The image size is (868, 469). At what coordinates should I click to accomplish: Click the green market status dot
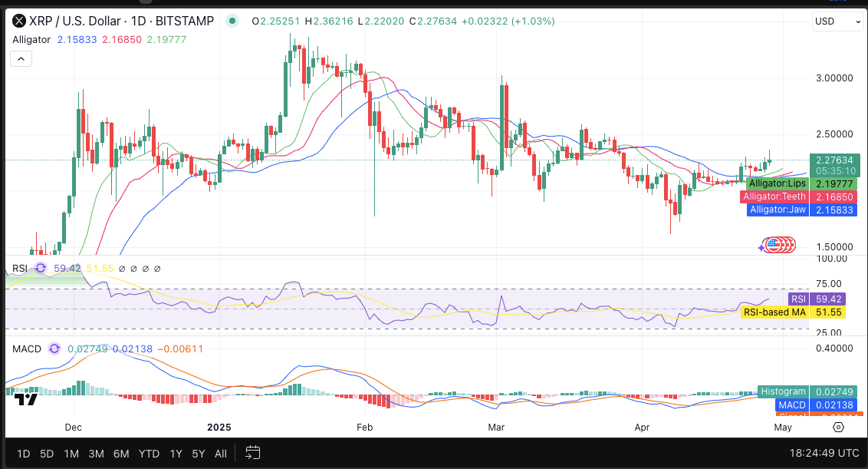pyautogui.click(x=232, y=21)
